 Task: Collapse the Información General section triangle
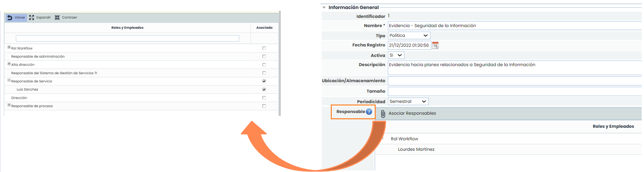pos(324,7)
